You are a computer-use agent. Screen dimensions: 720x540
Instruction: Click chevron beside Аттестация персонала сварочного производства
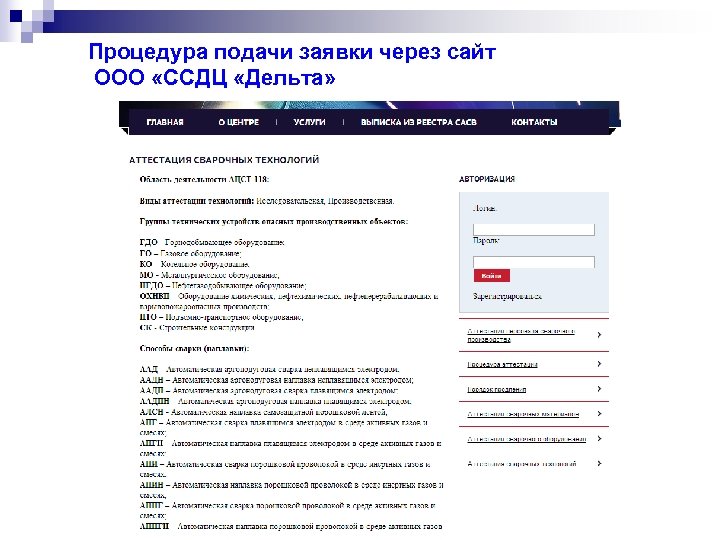point(599,335)
